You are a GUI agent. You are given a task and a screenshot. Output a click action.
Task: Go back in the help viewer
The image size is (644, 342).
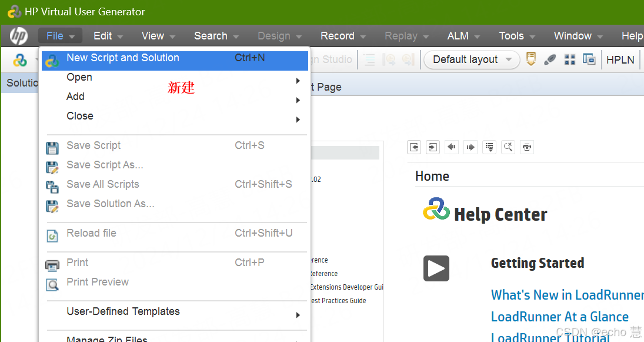click(452, 147)
